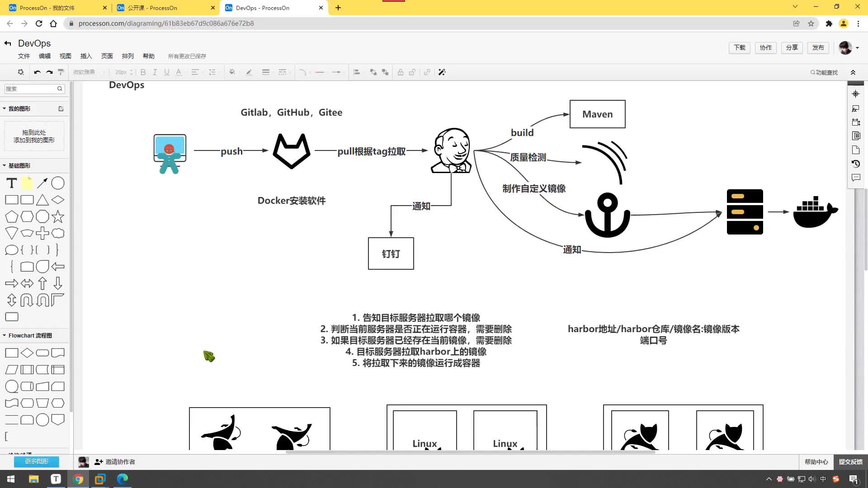
Task: Click 邀请协作者 invite collaborator
Action: 115,462
